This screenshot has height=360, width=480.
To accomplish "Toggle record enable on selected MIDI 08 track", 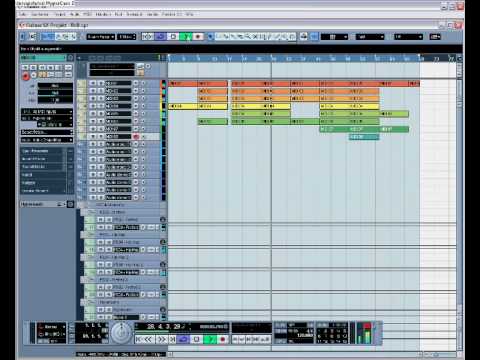I will 136,137.
